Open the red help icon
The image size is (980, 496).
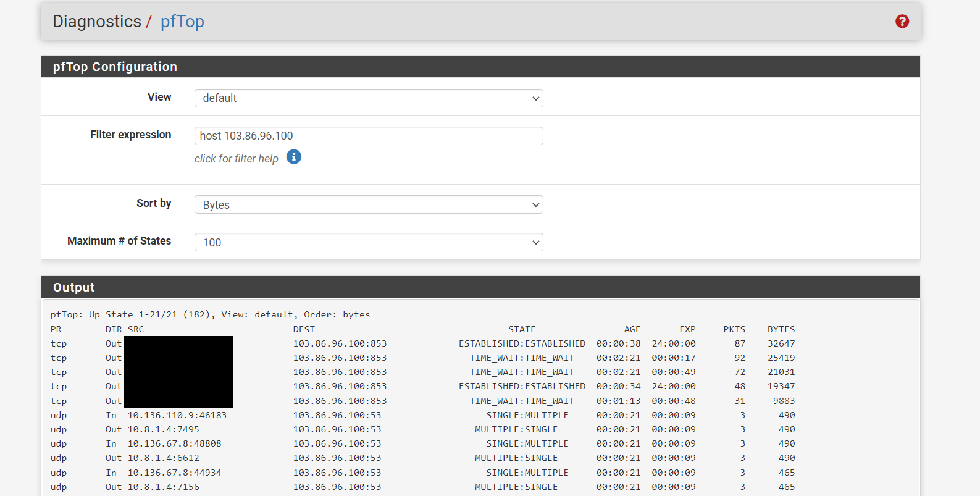pyautogui.click(x=902, y=22)
